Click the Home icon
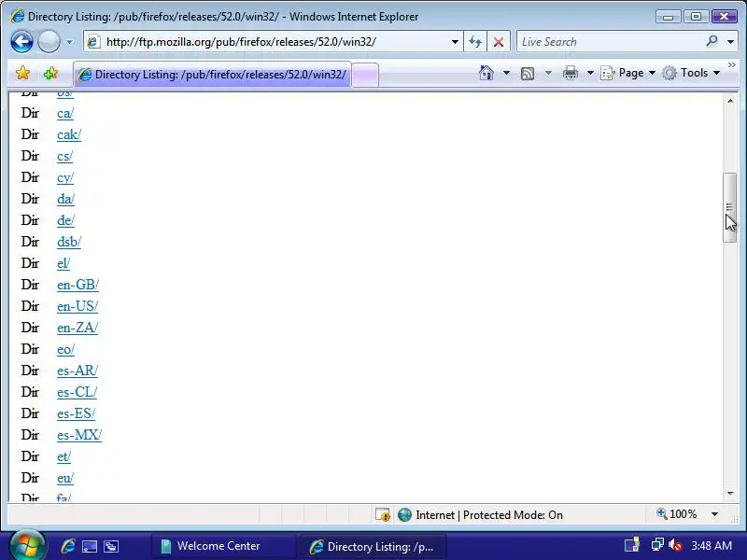This screenshot has width=747, height=560. [486, 73]
